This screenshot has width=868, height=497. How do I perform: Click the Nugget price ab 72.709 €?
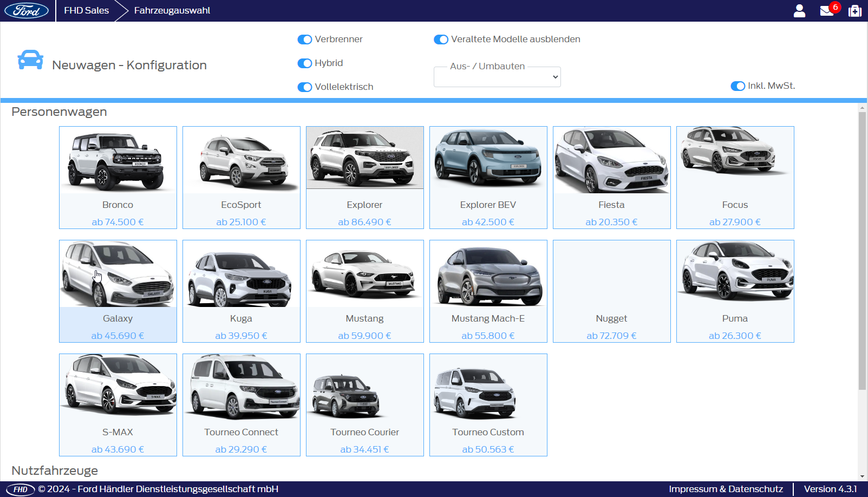611,336
